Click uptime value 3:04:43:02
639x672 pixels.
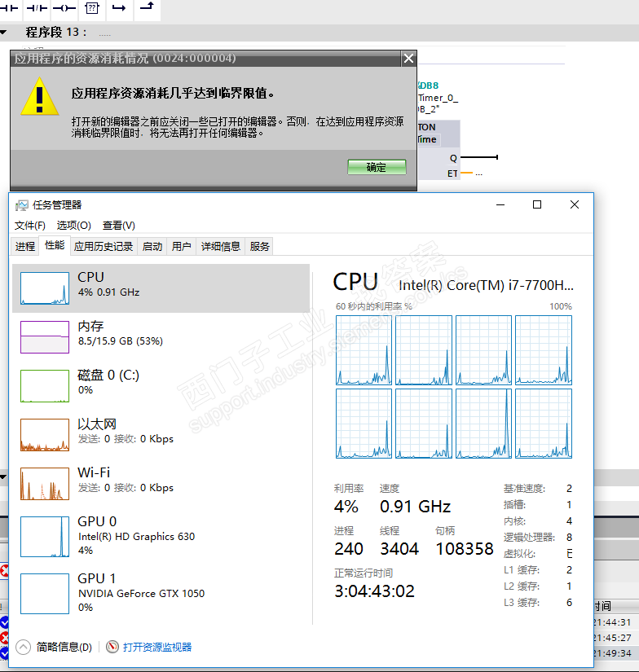[x=374, y=591]
